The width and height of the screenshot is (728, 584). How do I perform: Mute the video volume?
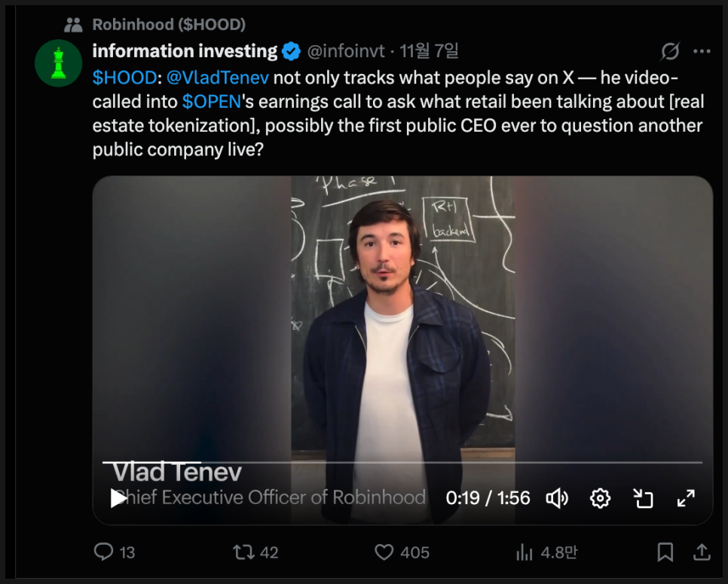[x=557, y=498]
